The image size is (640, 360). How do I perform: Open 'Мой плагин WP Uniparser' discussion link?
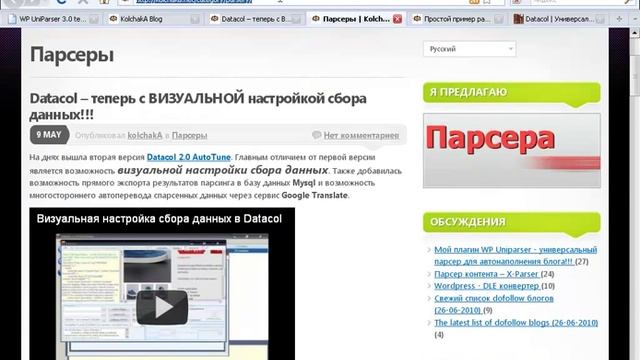[x=515, y=256]
